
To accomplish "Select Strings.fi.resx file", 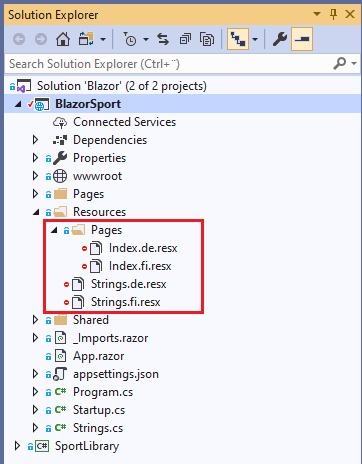I will pyautogui.click(x=125, y=302).
